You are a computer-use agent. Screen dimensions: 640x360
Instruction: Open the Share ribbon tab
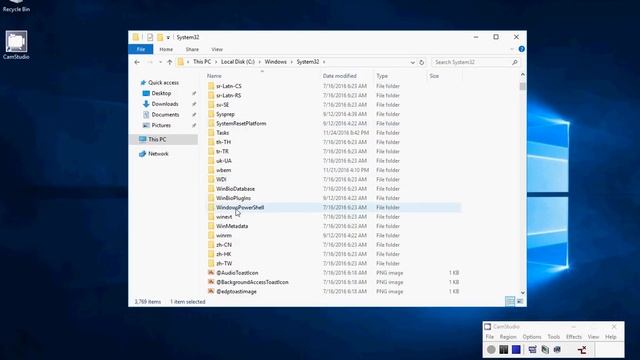192,49
